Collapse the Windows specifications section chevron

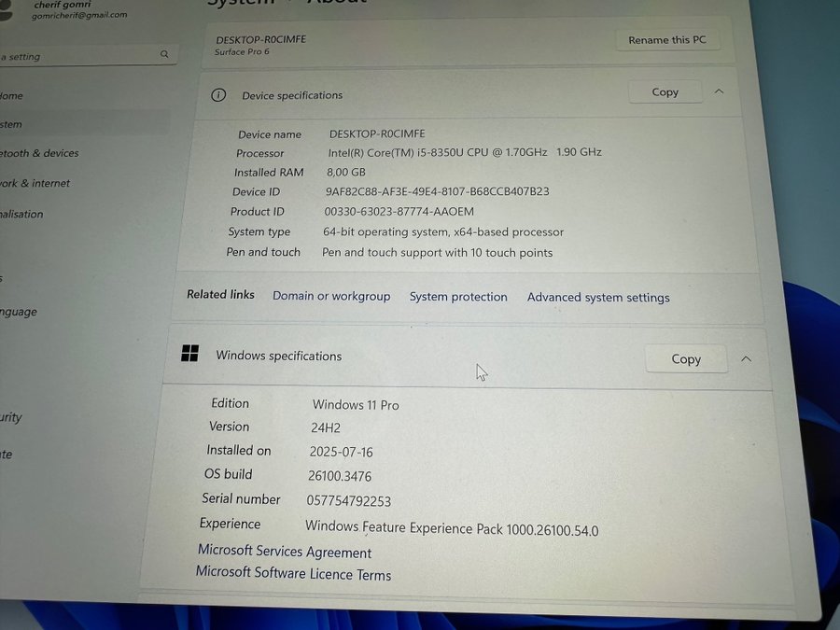tap(746, 359)
